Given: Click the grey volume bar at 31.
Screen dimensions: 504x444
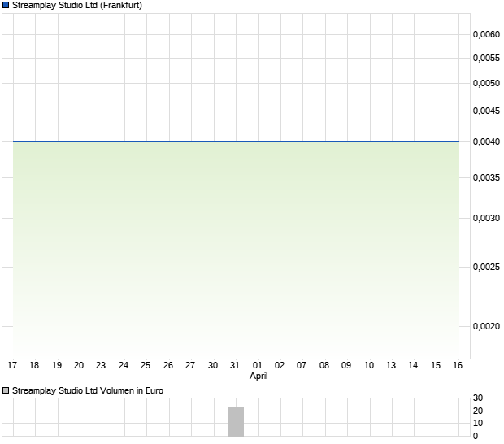Looking at the screenshot, I should pyautogui.click(x=236, y=422).
